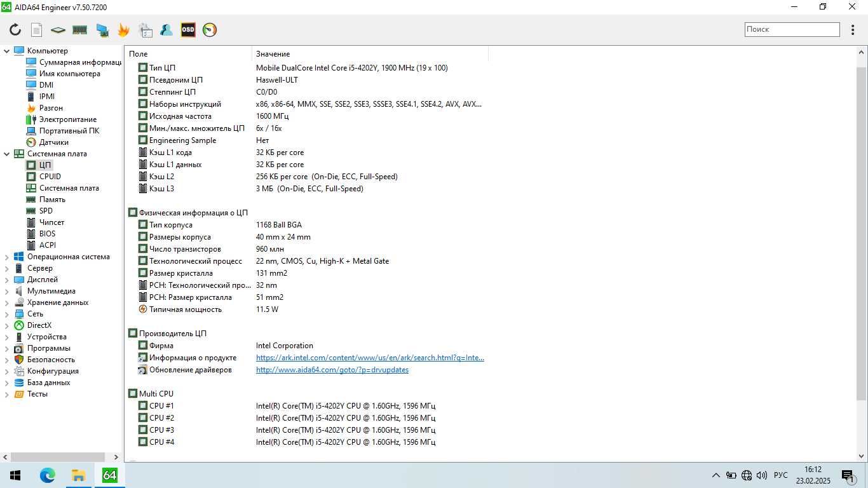Viewport: 868px width, 488px height.
Task: Expand the Сеть tree node
Action: pyautogui.click(x=7, y=314)
